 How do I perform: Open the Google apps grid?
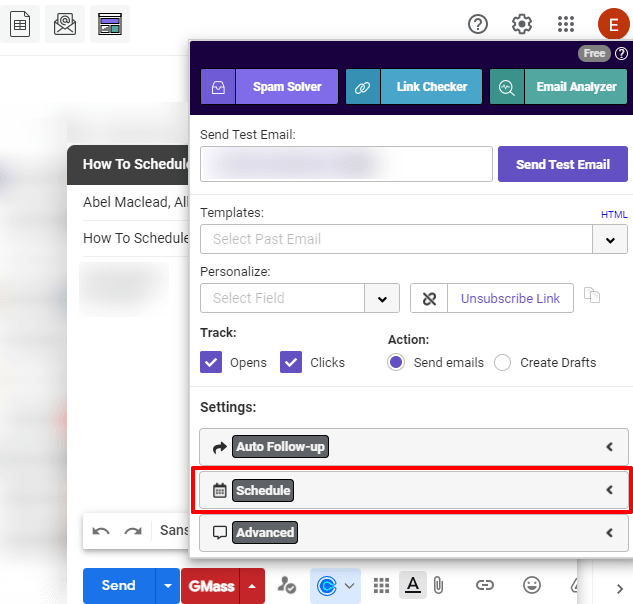tap(566, 24)
